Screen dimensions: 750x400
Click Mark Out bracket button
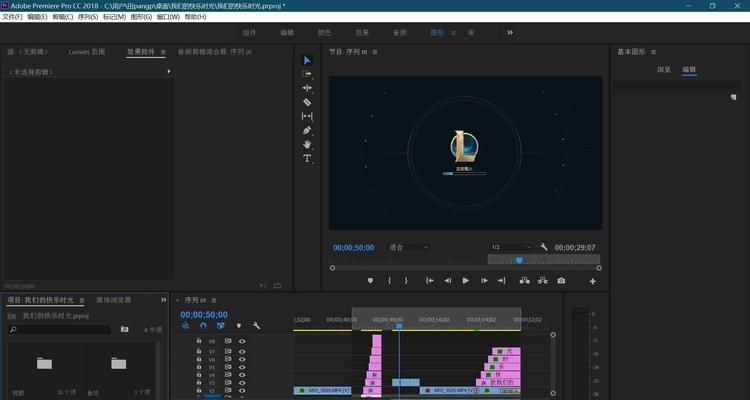[406, 281]
